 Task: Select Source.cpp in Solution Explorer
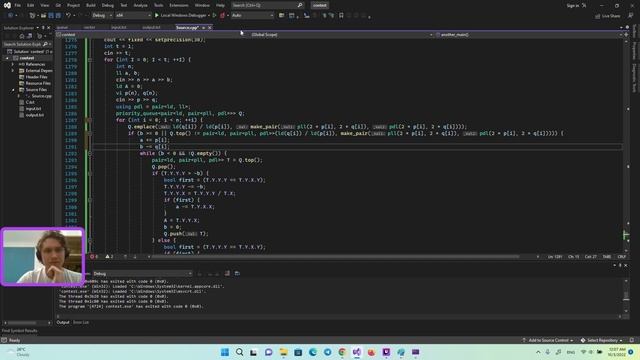(x=42, y=96)
